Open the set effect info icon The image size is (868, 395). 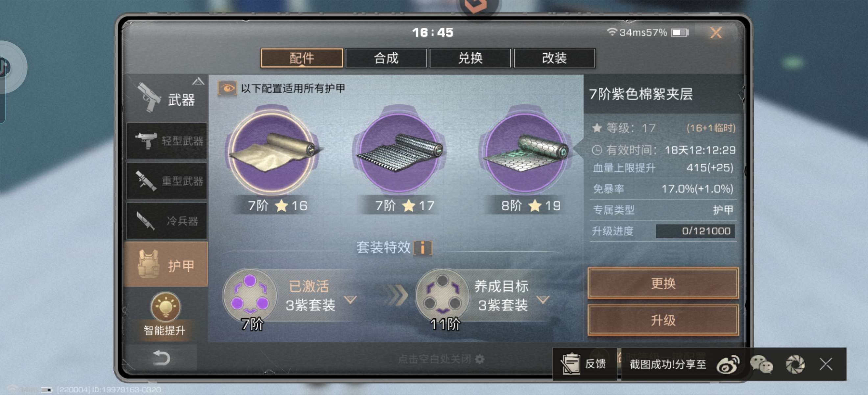422,248
